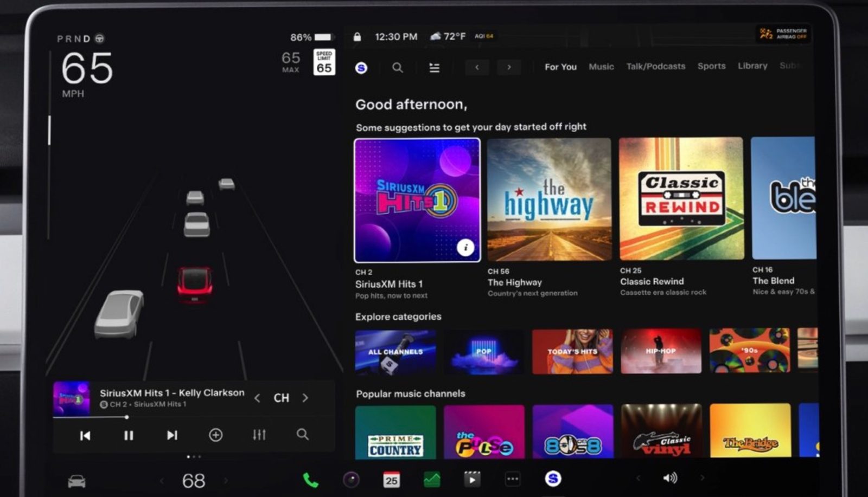Play the Classic Vinyl channel

(661, 431)
